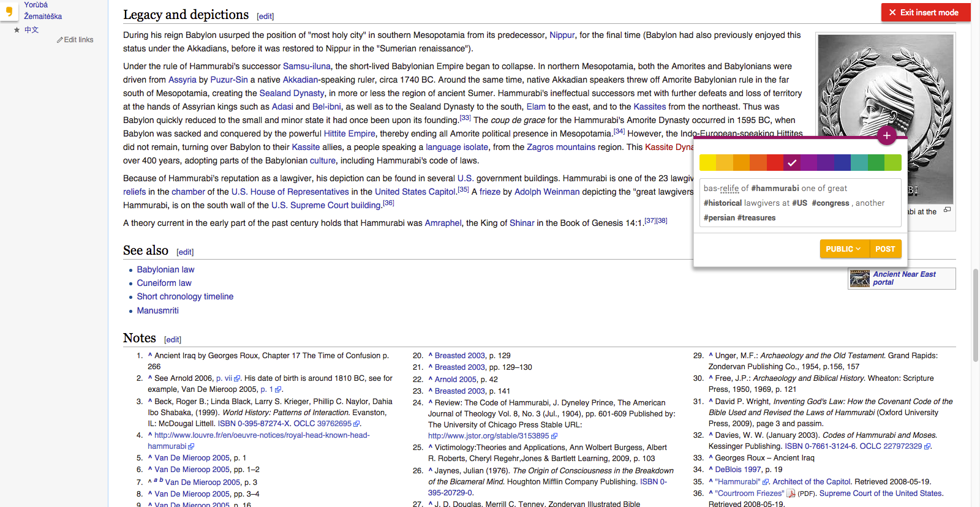Click the Žemaitėška language link
This screenshot has width=980, height=507.
pos(43,17)
